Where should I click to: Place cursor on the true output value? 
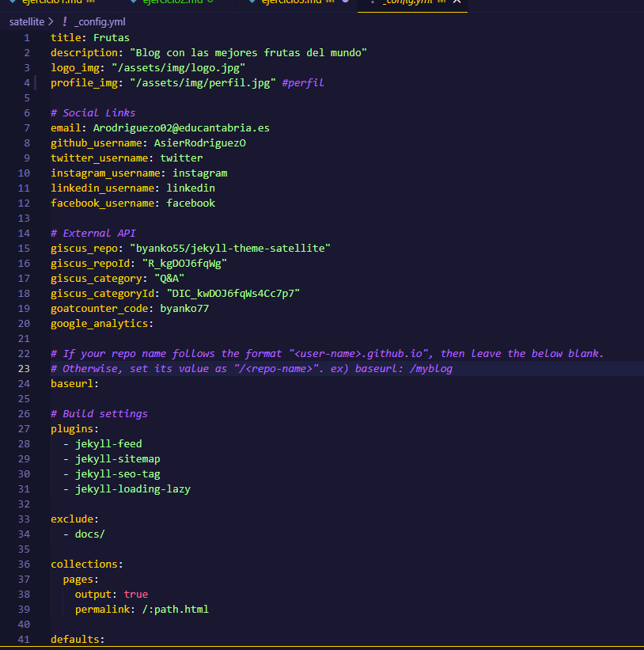pos(136,594)
